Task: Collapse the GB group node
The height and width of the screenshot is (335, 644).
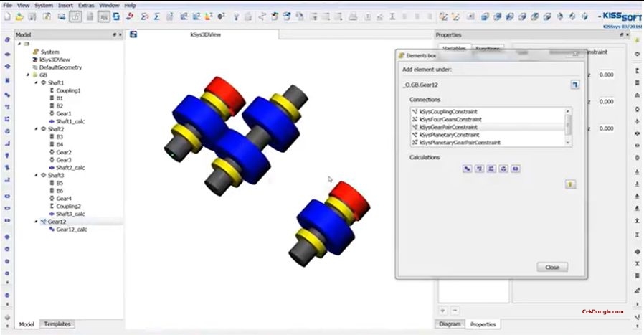Action: click(x=27, y=75)
